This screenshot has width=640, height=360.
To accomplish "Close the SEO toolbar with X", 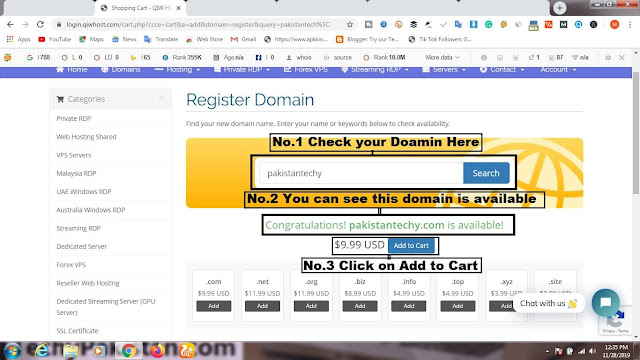I will (622, 58).
